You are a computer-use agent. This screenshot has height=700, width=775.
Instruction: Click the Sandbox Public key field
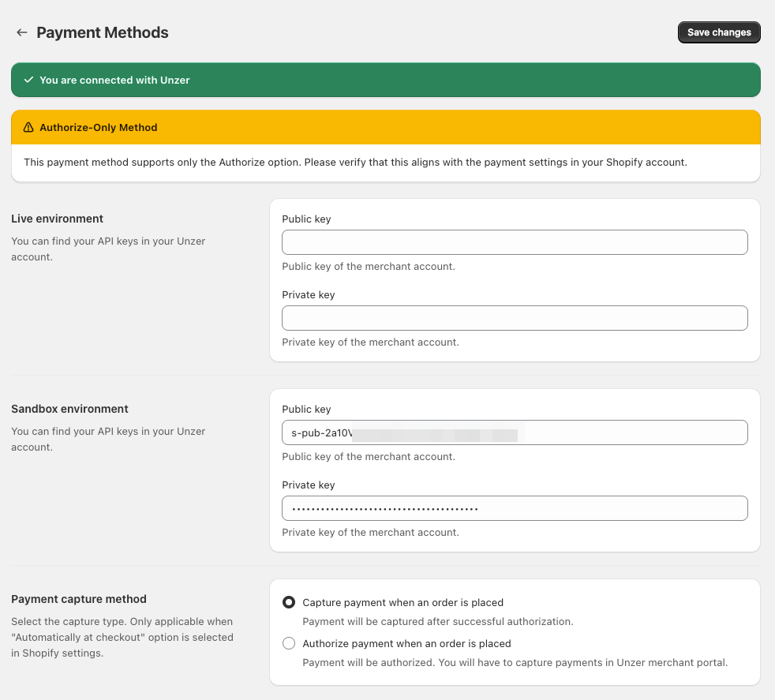click(515, 432)
